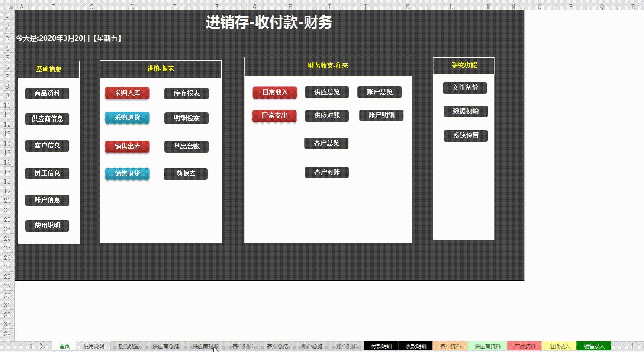The width and height of the screenshot is (644, 352).
Task: Add a new worksheet with the plus button
Action: coord(633,346)
